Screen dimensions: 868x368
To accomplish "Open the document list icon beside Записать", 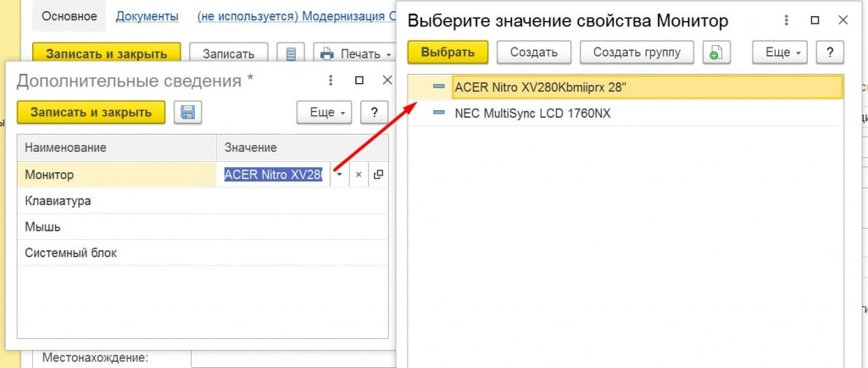I will [291, 54].
